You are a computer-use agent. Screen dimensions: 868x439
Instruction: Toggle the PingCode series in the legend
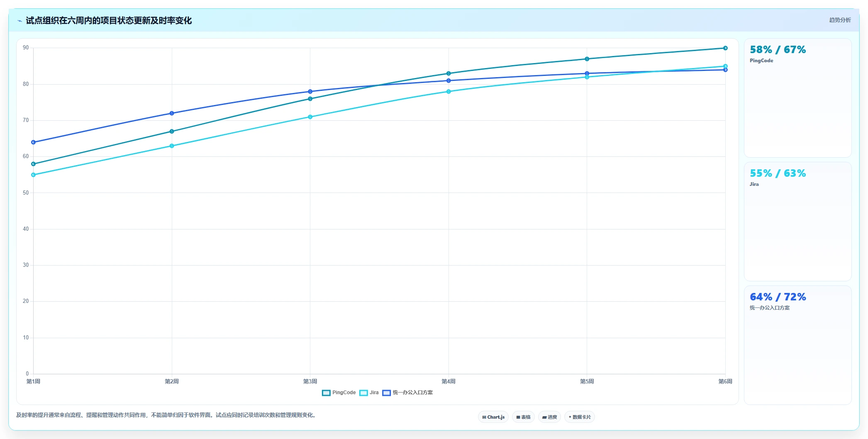tap(339, 393)
